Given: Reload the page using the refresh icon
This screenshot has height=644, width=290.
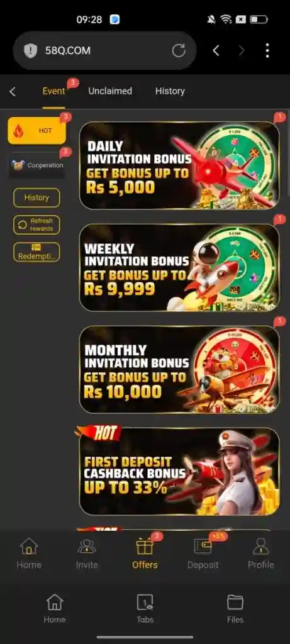Looking at the screenshot, I should [x=179, y=50].
